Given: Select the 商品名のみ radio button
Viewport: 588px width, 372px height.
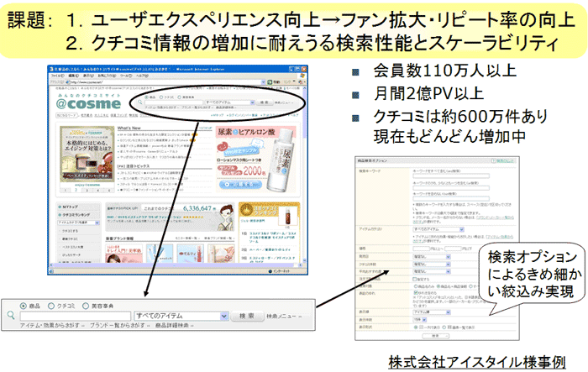Looking at the screenshot, I should click(x=416, y=286).
